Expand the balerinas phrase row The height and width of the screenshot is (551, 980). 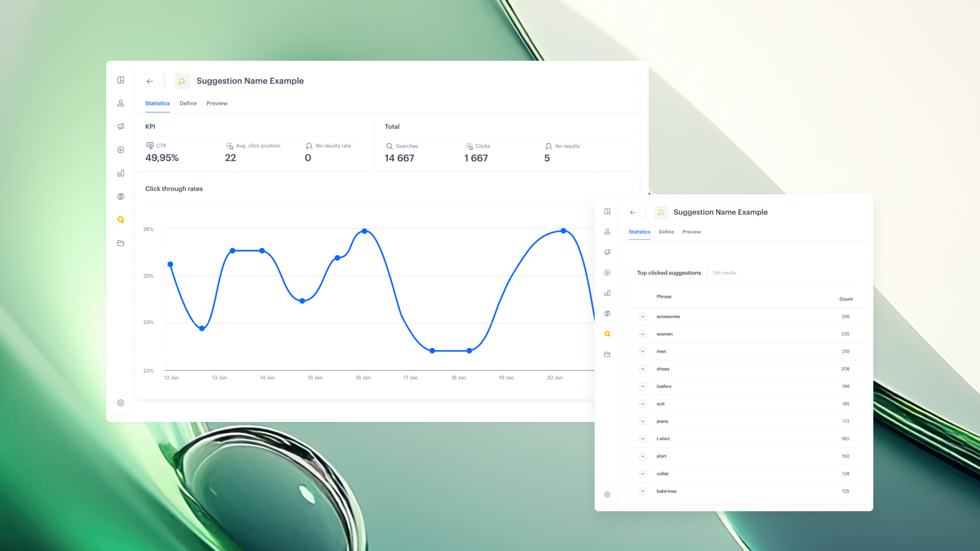click(x=643, y=491)
